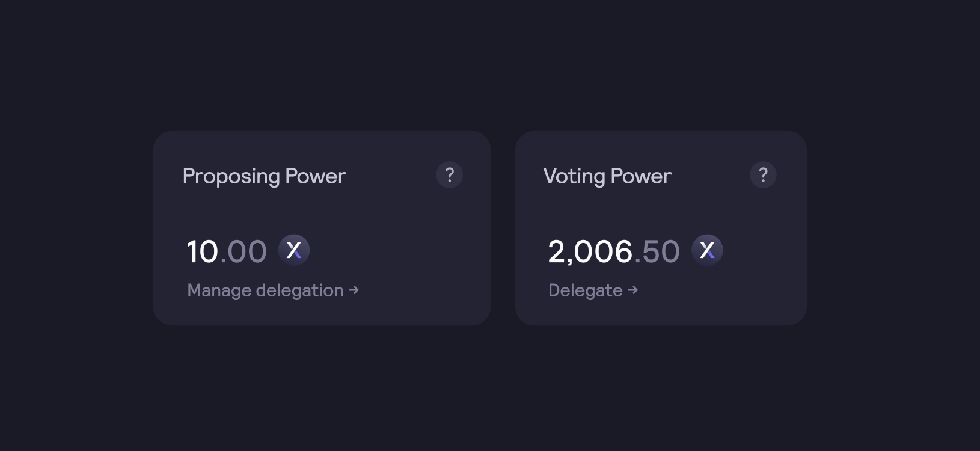Click the greyed .50 decimals

pyautogui.click(x=657, y=251)
